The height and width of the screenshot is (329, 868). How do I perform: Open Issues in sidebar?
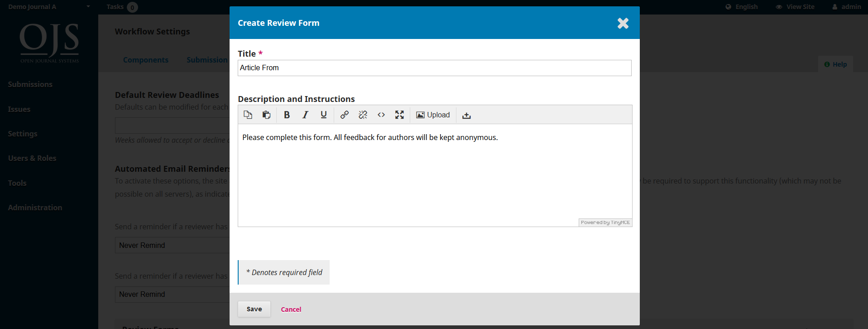19,109
